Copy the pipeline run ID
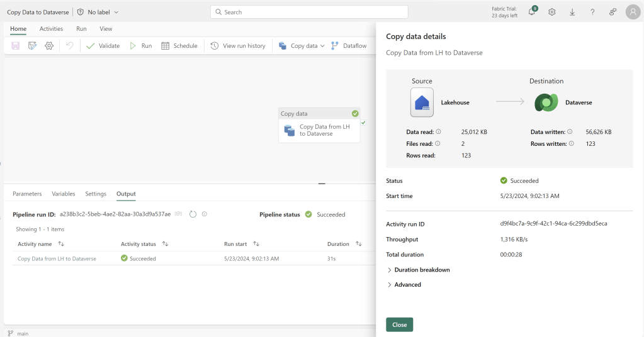 [179, 214]
